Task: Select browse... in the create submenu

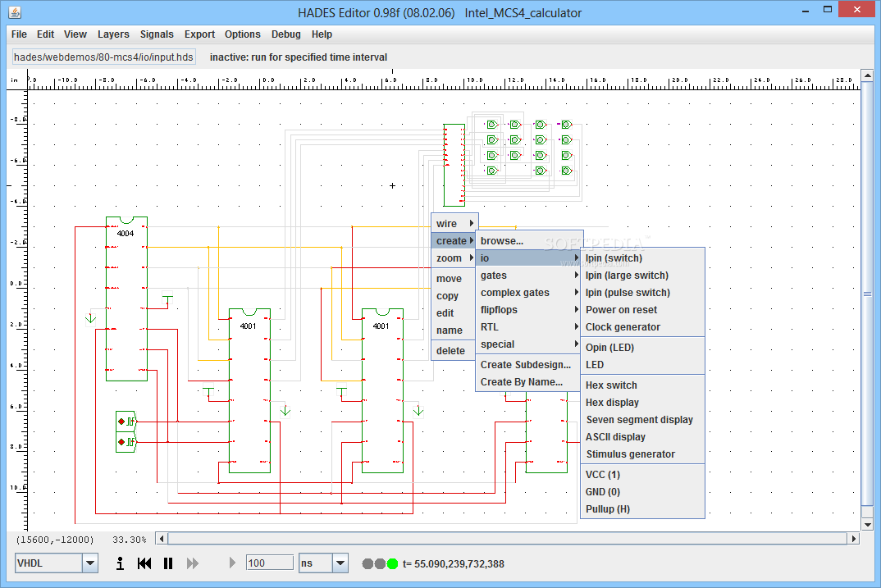Action: coord(528,241)
